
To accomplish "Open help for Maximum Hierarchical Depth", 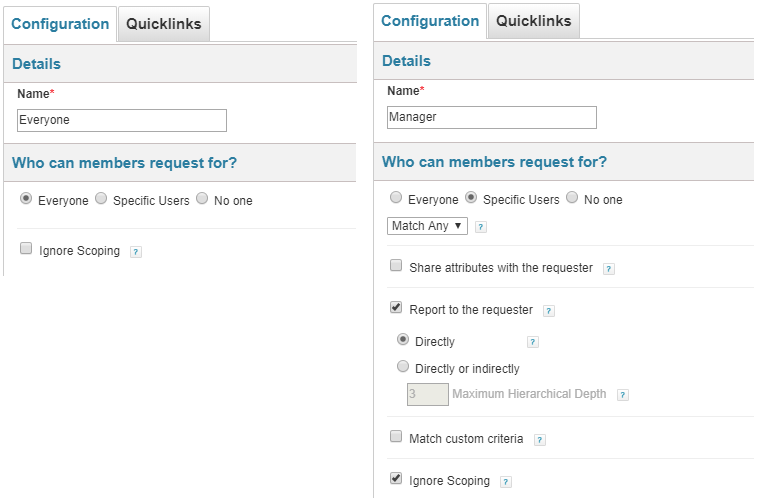I will [x=623, y=395].
